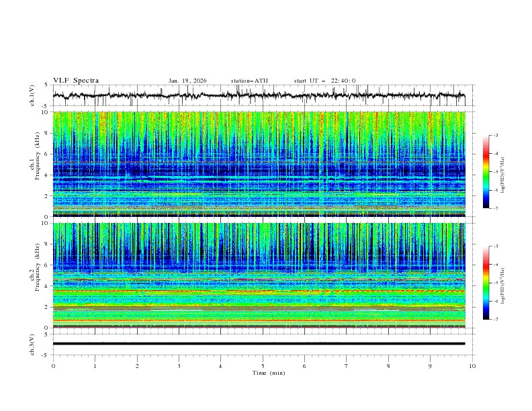Click the "4" frequency tick of ch.1 spectrogram
The image size is (532, 411).
click(x=46, y=175)
